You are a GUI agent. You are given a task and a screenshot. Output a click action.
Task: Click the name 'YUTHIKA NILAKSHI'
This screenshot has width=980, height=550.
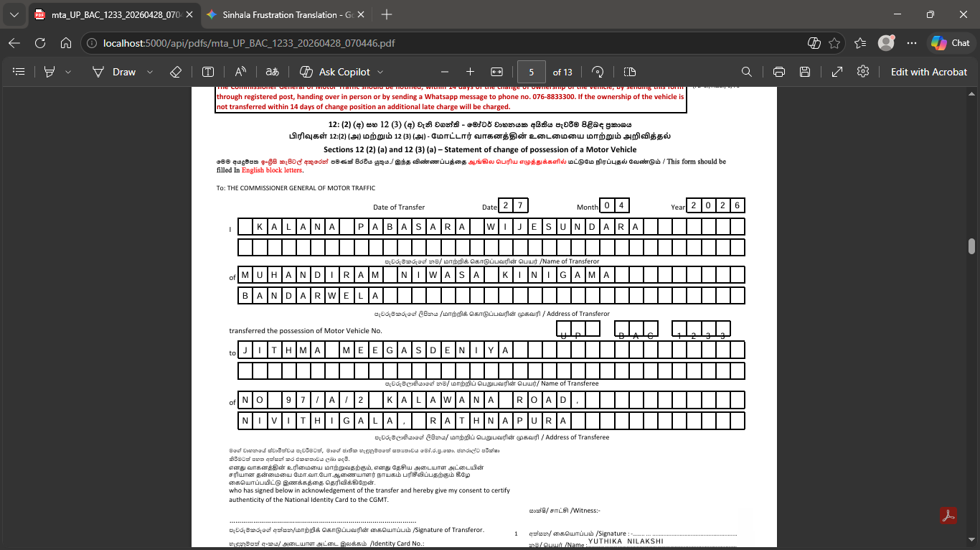626,541
